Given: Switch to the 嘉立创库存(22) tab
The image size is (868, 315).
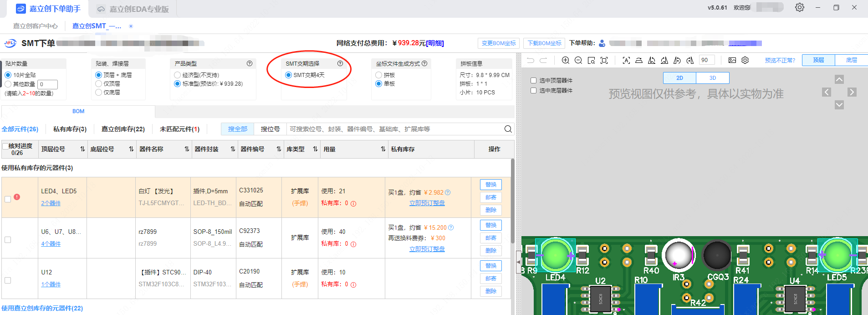Looking at the screenshot, I should 123,129.
